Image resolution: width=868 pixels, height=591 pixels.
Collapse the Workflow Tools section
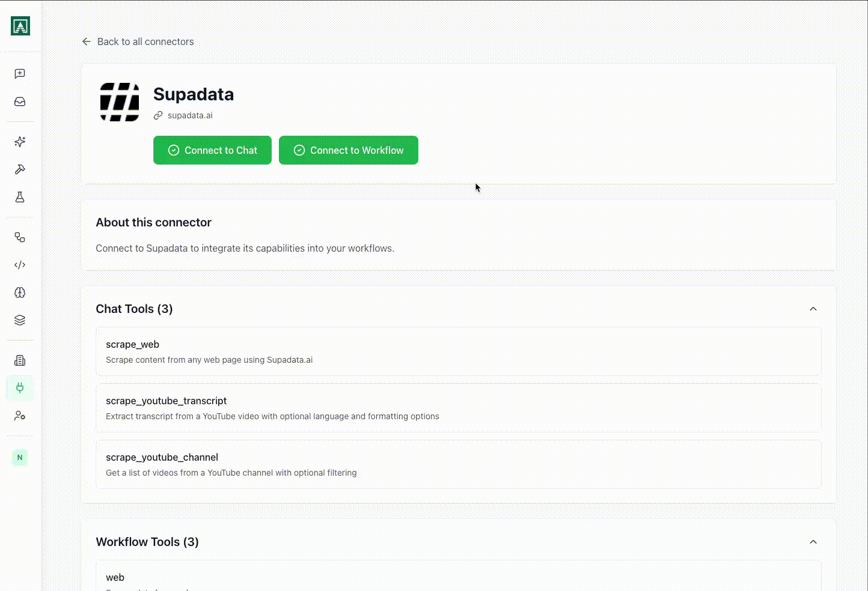click(813, 542)
